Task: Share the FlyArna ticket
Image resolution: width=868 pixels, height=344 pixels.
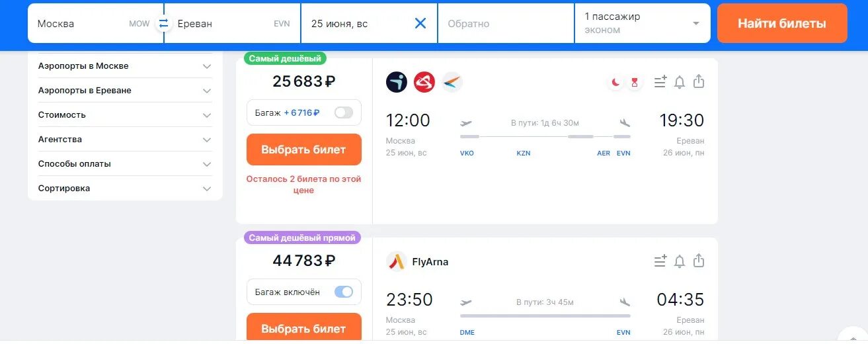Action: pos(699,261)
